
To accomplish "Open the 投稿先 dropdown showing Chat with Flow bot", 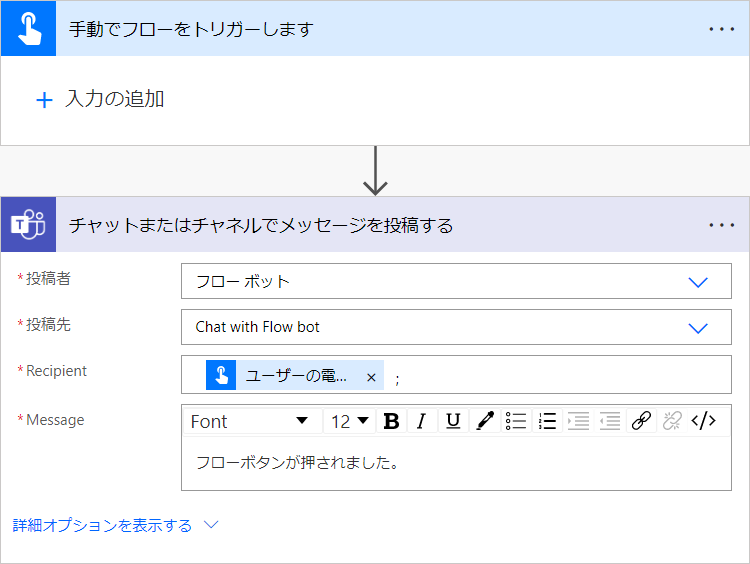I will coord(456,327).
